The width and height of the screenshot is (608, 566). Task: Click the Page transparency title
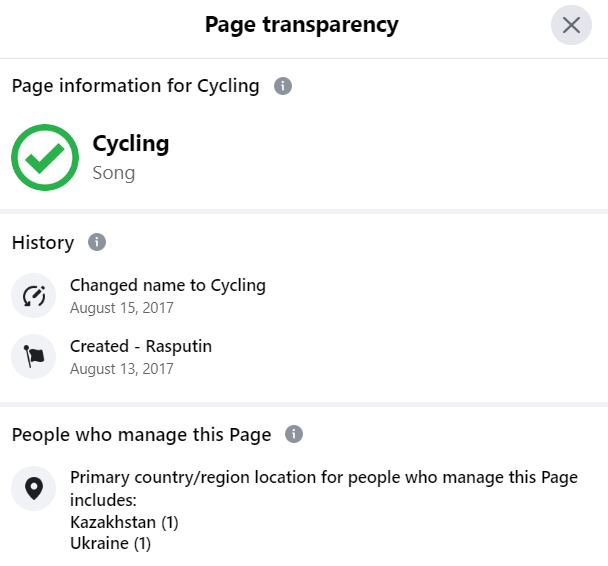(x=302, y=25)
